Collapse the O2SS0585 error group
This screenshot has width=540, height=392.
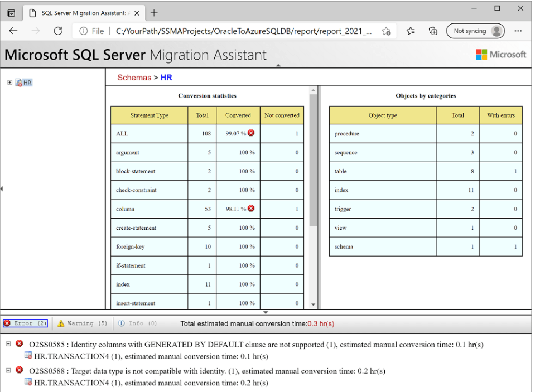click(8, 345)
